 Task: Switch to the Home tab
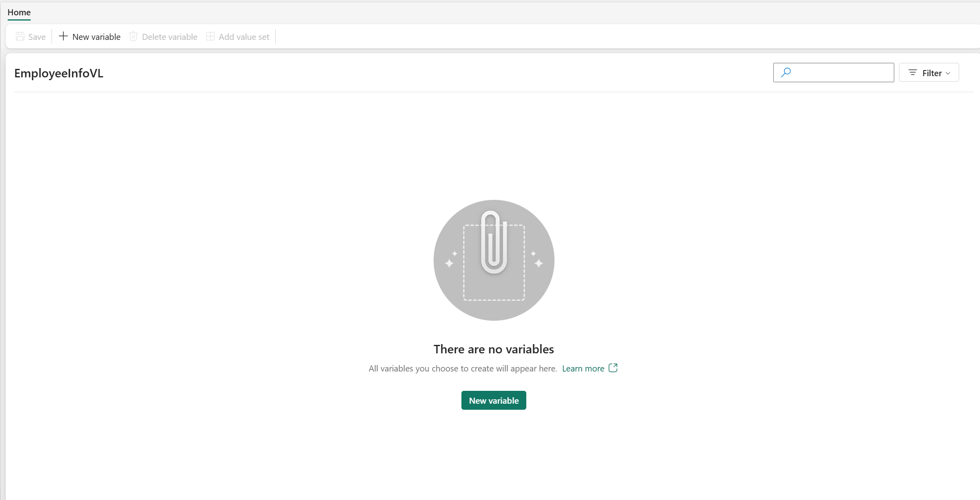click(19, 12)
